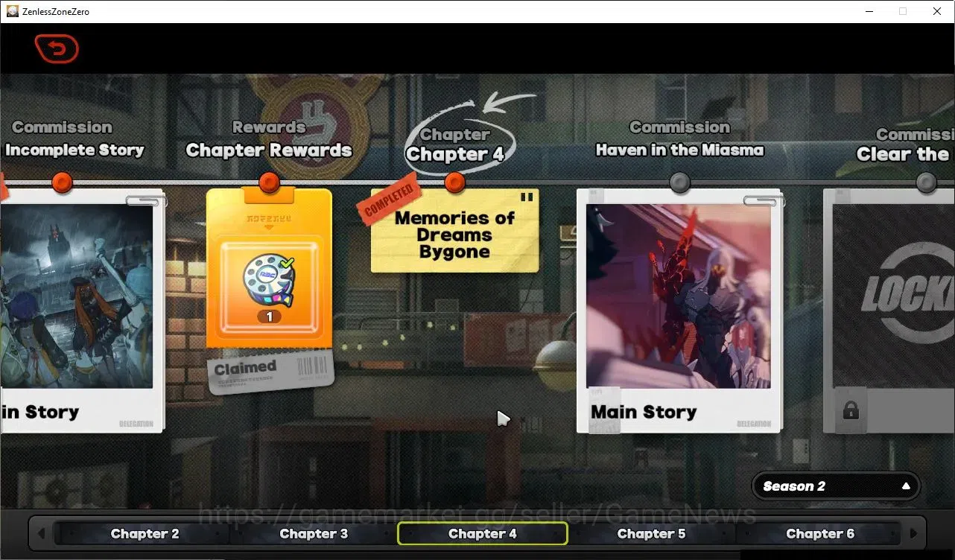Image resolution: width=955 pixels, height=560 pixels.
Task: Select the Chapter 4 tab
Action: pyautogui.click(x=483, y=534)
